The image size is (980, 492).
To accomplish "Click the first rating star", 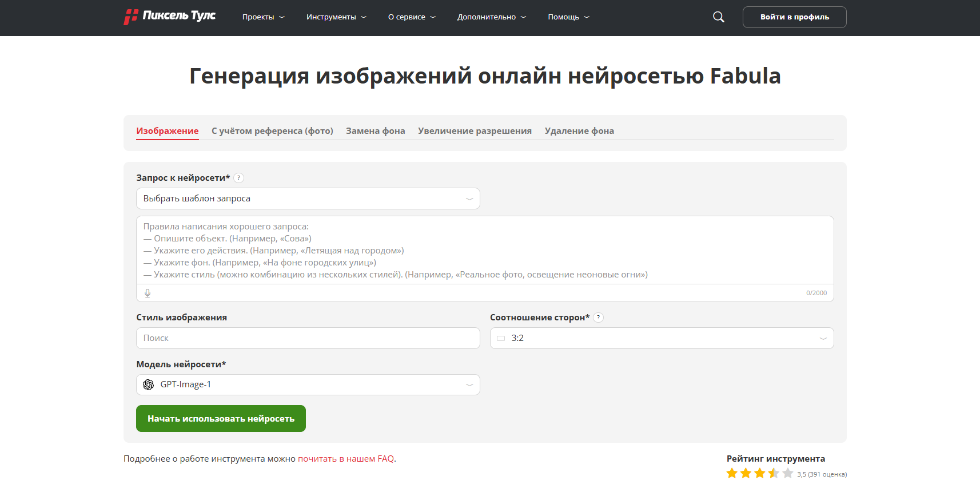I will point(732,473).
